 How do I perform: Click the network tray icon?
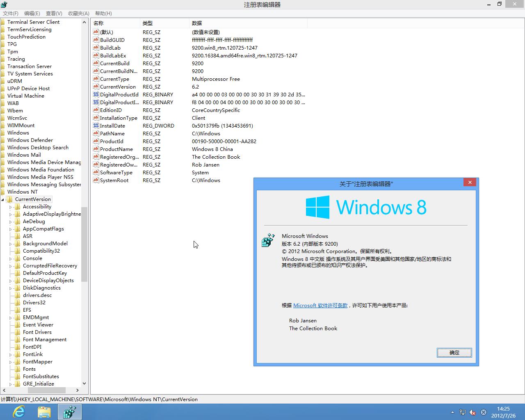(463, 412)
